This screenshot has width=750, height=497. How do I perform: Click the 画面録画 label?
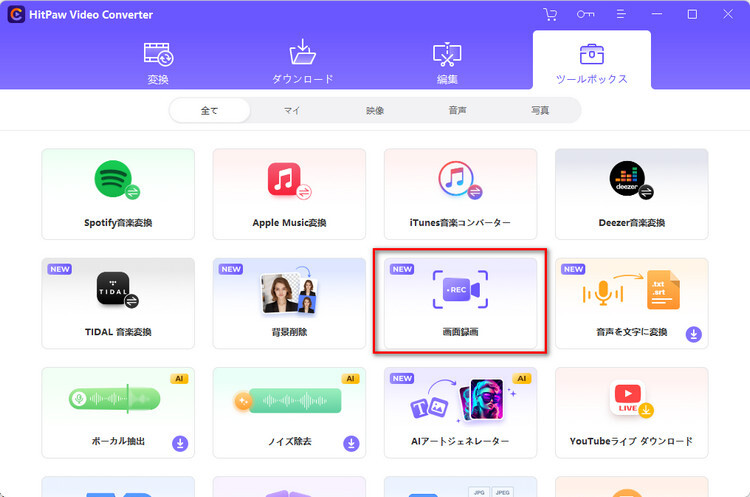point(460,331)
